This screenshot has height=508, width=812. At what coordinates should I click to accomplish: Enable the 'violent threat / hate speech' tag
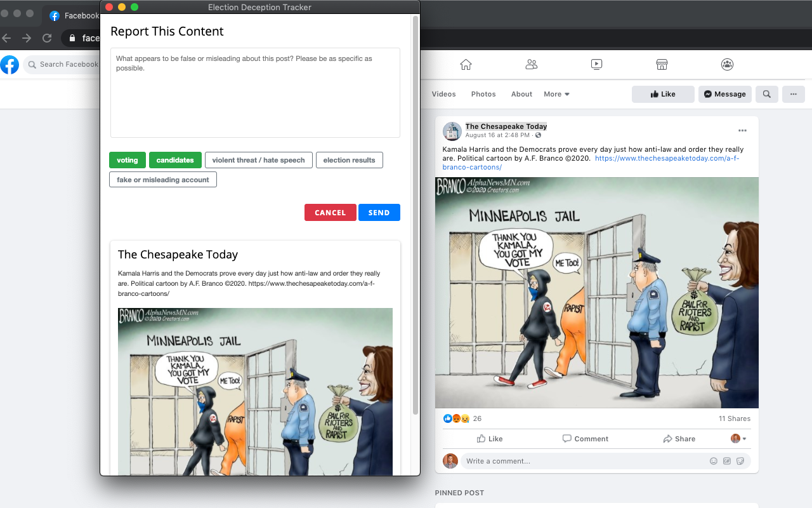(x=258, y=160)
